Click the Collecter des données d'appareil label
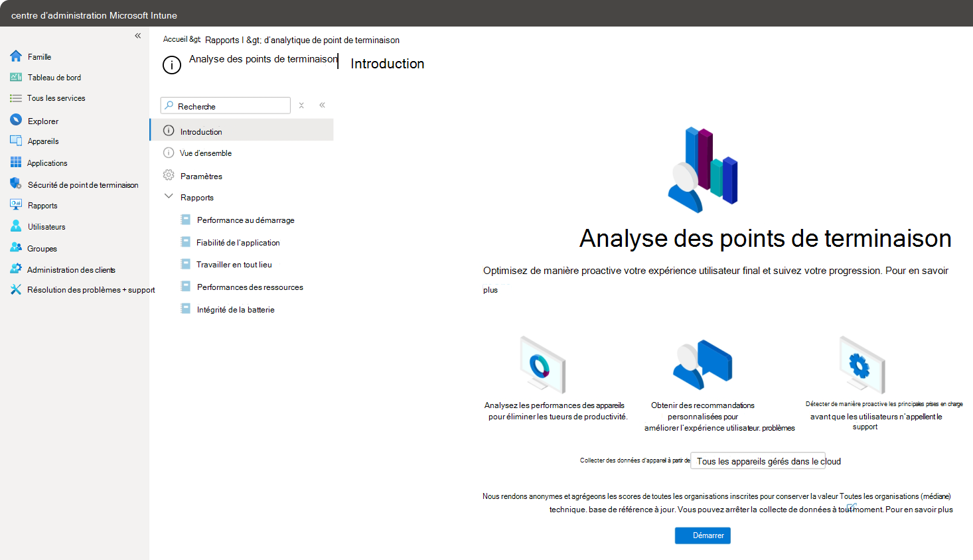The image size is (973, 560). click(635, 460)
